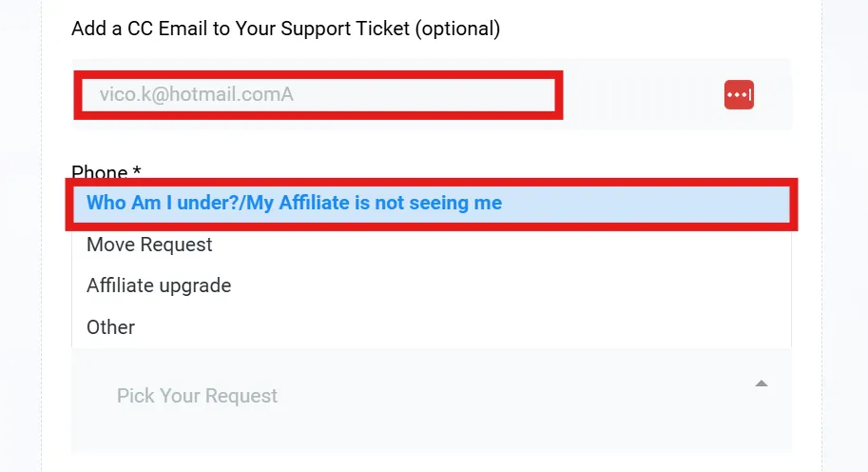Click the gray area beside the CC email input
This screenshot has height=472, width=868.
coord(642,95)
